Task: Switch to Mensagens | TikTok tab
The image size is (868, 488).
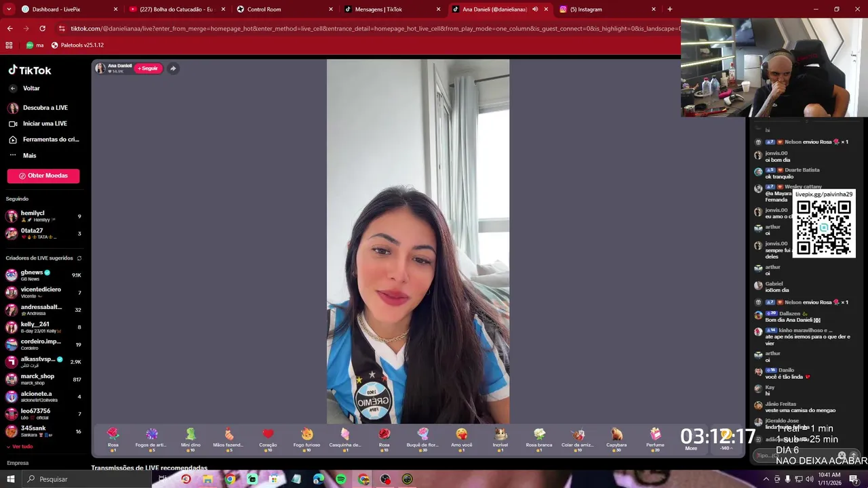Action: click(391, 9)
